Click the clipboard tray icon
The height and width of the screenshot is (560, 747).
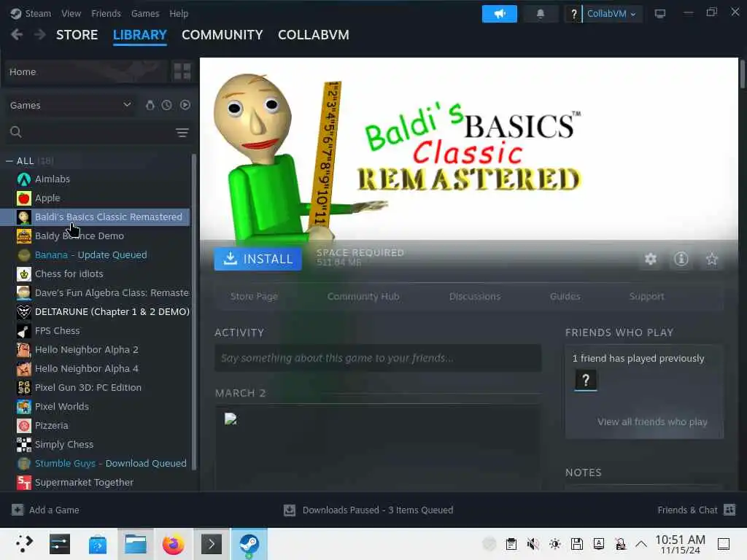coord(511,543)
